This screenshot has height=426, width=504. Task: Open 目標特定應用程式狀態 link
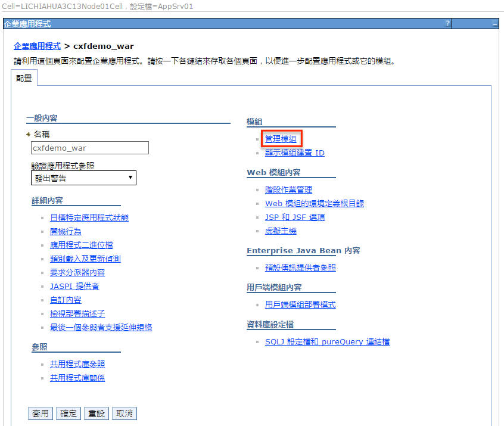coord(89,217)
